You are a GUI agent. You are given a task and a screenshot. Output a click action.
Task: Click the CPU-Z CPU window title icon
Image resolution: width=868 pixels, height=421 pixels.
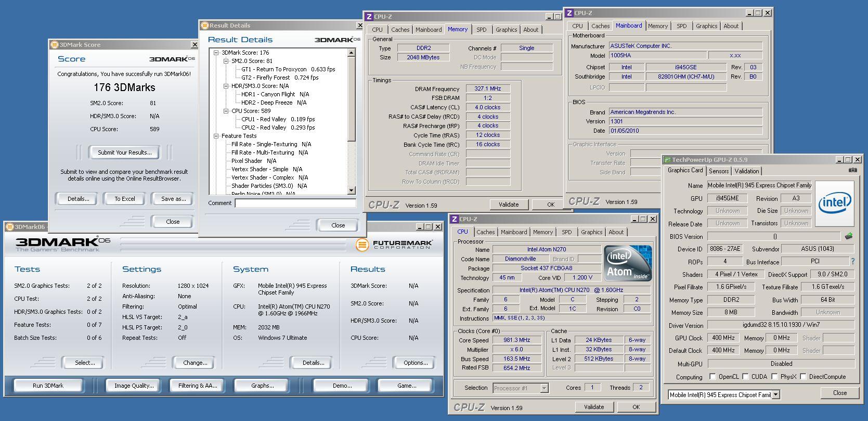click(454, 219)
